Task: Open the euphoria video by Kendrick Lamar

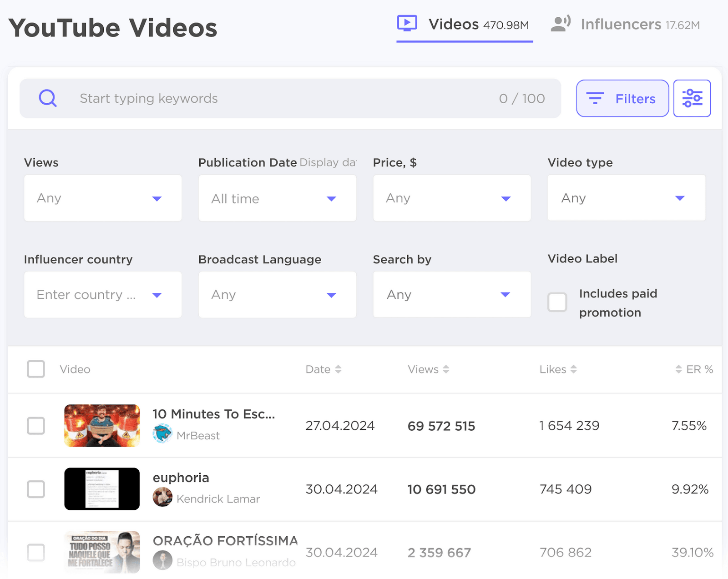Action: (181, 478)
